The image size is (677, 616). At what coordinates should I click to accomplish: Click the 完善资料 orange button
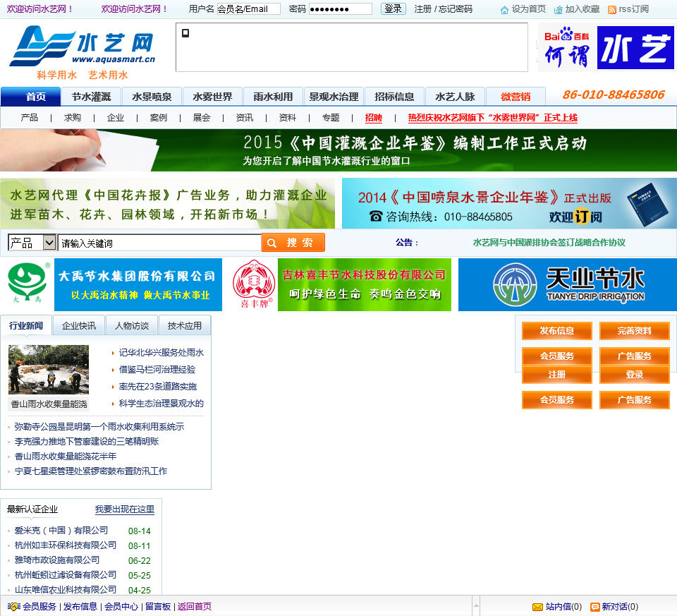pos(634,331)
